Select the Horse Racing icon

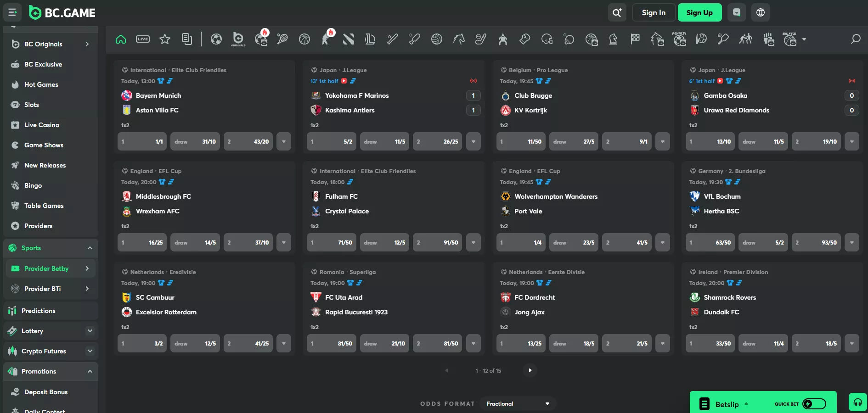point(459,39)
